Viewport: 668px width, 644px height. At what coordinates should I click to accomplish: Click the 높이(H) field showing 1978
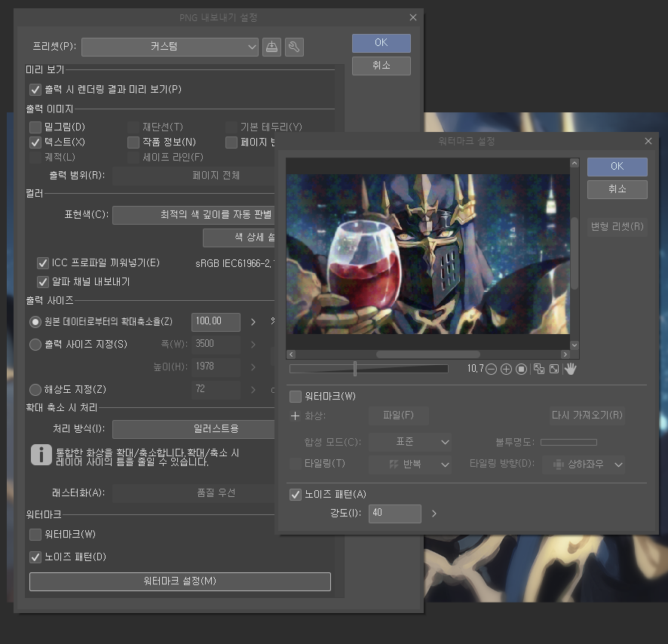point(216,367)
